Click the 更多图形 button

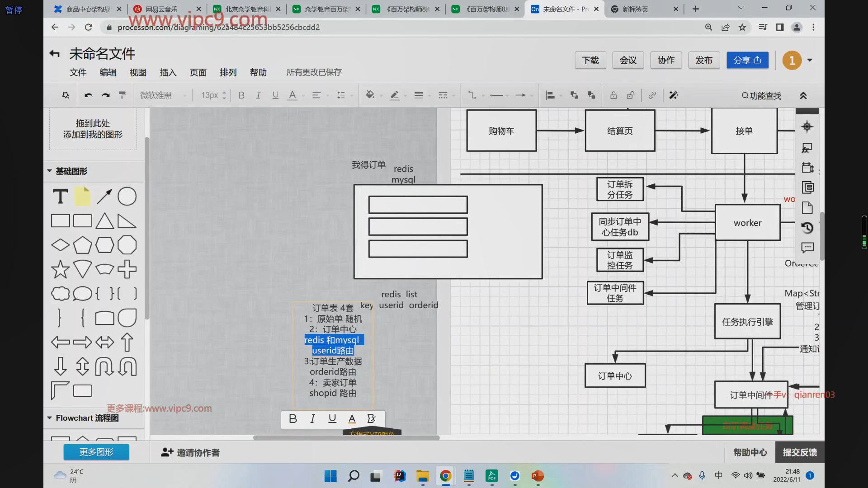coord(96,452)
